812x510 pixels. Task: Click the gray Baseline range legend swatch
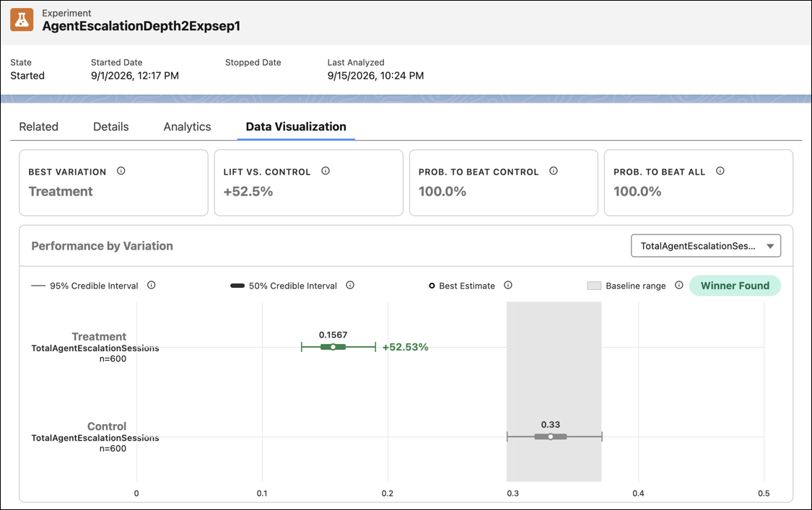point(594,286)
